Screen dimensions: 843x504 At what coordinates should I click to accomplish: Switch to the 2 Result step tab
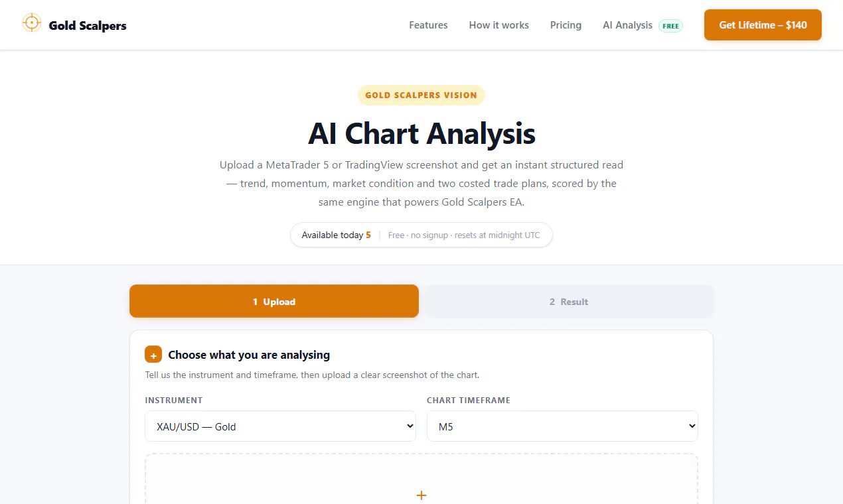(568, 302)
